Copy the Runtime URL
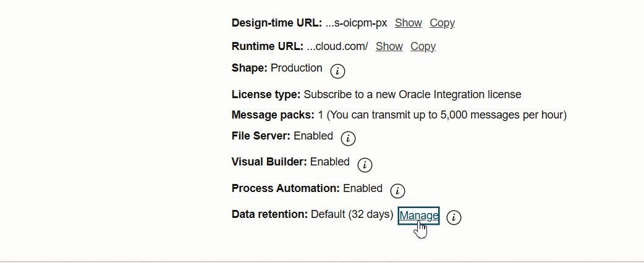The width and height of the screenshot is (644, 263). 423,46
